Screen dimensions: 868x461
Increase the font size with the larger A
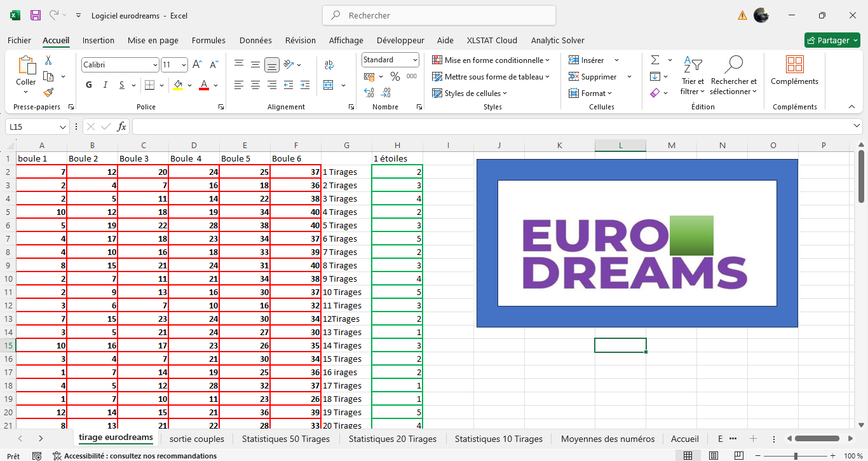[x=197, y=65]
